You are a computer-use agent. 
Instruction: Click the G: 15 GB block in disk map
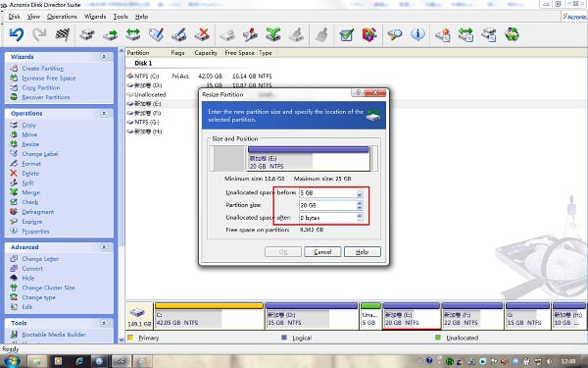(x=527, y=316)
